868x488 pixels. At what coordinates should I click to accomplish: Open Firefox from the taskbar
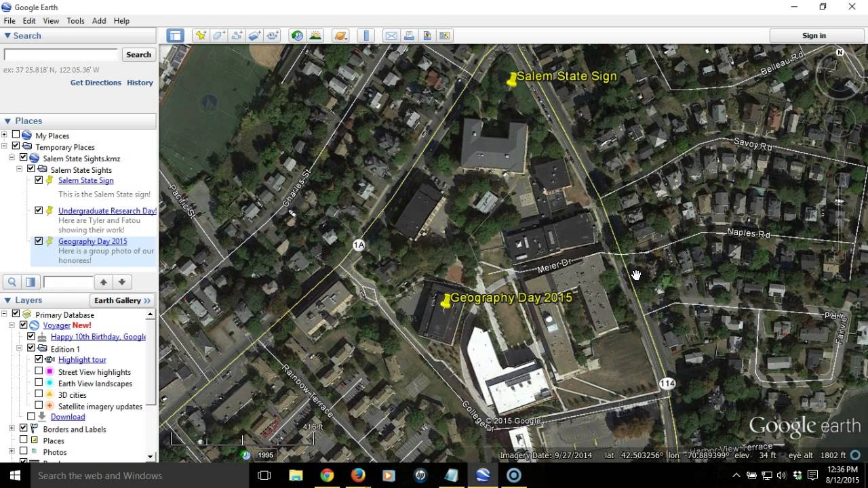[x=358, y=476]
